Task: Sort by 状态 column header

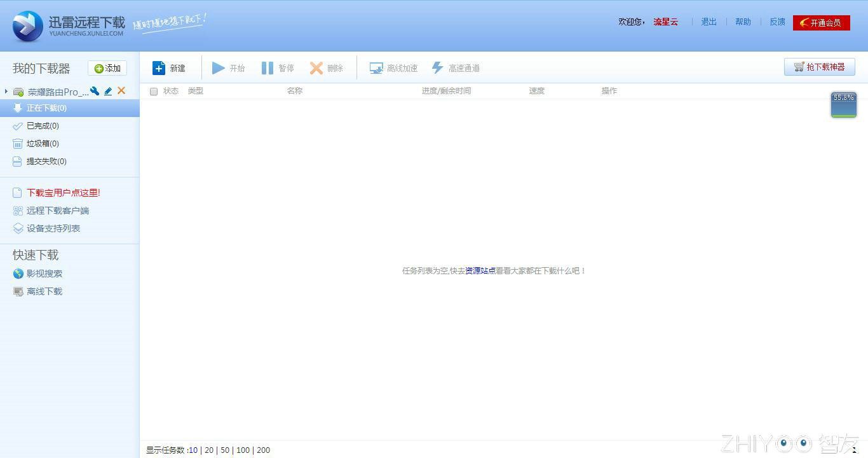Action: pyautogui.click(x=171, y=91)
